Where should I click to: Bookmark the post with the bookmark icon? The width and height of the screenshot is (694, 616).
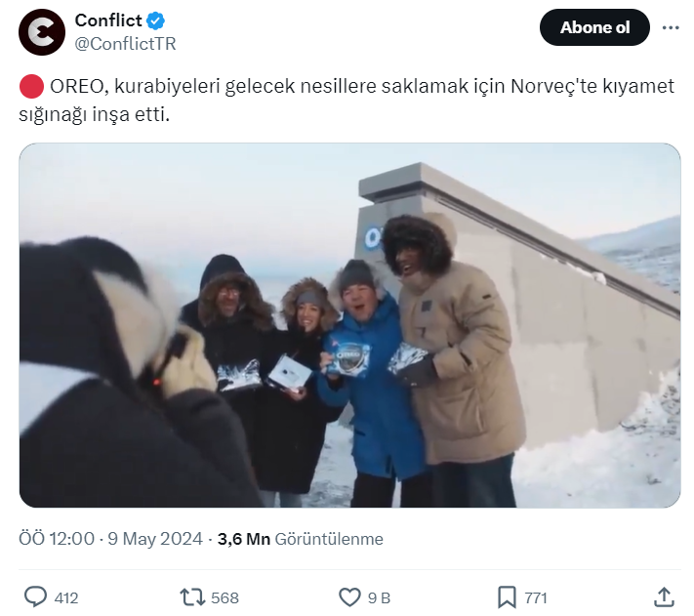(507, 596)
